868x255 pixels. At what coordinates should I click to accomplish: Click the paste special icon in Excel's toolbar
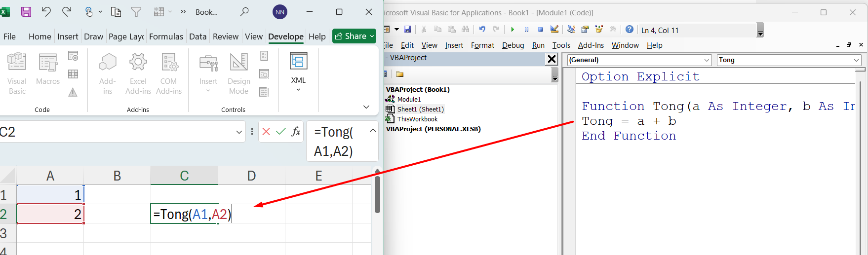(116, 12)
